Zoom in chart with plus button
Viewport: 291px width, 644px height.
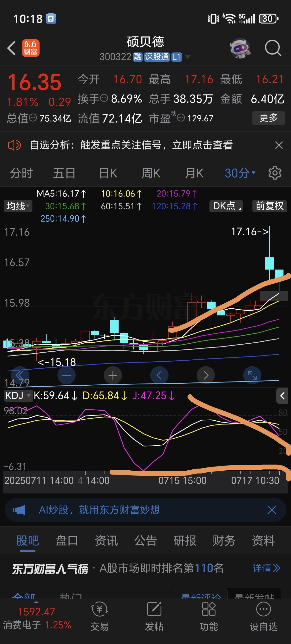click(113, 375)
